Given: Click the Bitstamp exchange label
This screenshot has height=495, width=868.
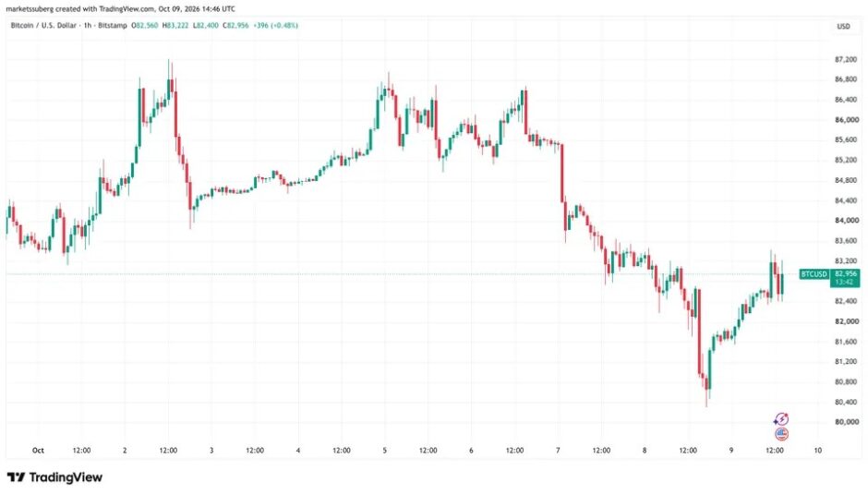Looking at the screenshot, I should (113, 26).
